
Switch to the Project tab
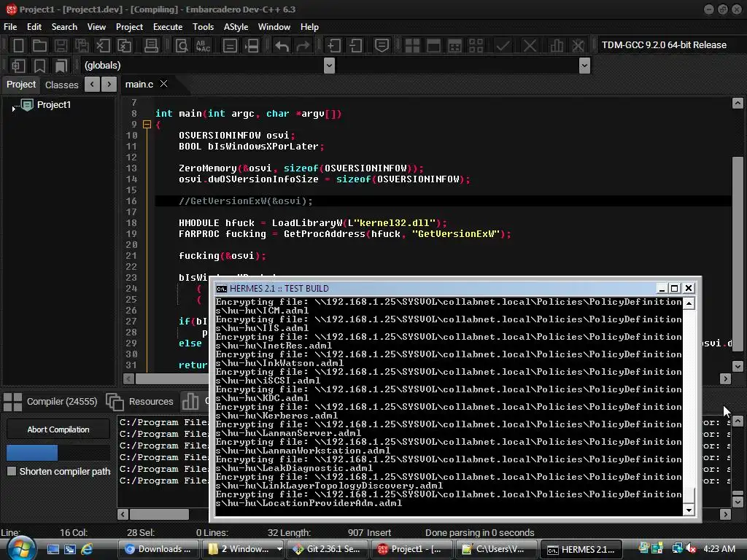(21, 85)
